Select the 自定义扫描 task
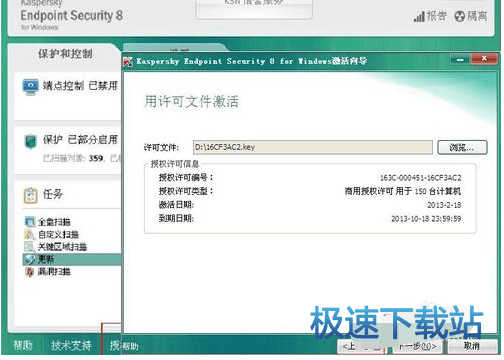 [x=58, y=234]
